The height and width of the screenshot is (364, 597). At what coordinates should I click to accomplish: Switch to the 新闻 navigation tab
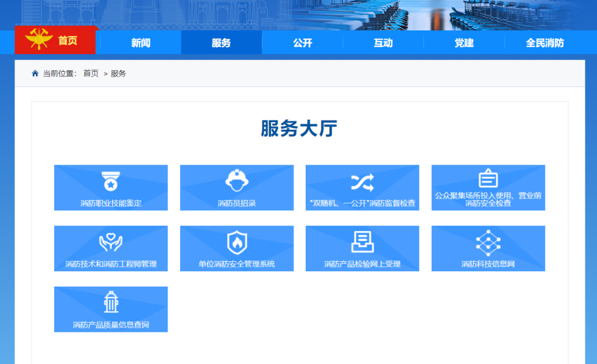tap(140, 42)
